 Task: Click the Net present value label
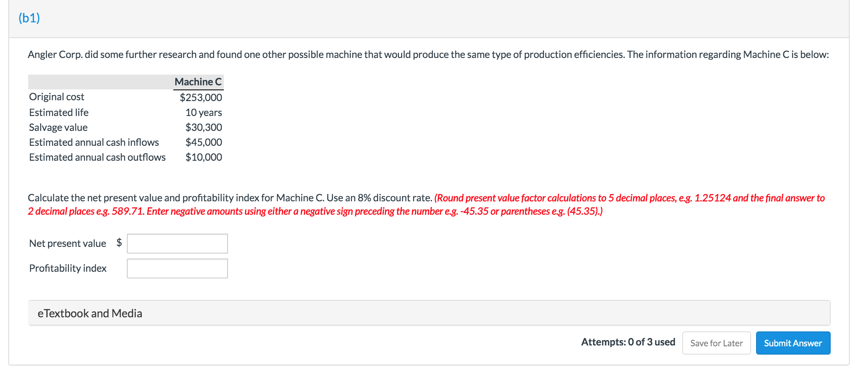[x=68, y=244]
